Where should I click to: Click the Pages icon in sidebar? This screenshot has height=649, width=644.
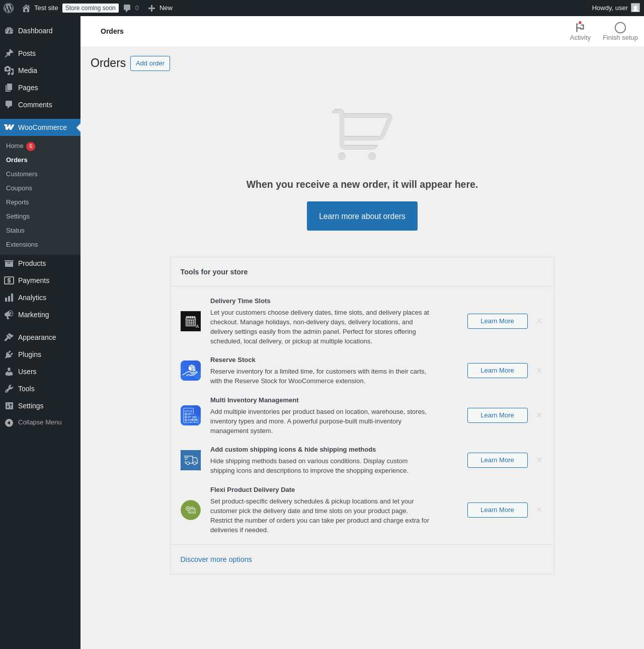pyautogui.click(x=9, y=88)
